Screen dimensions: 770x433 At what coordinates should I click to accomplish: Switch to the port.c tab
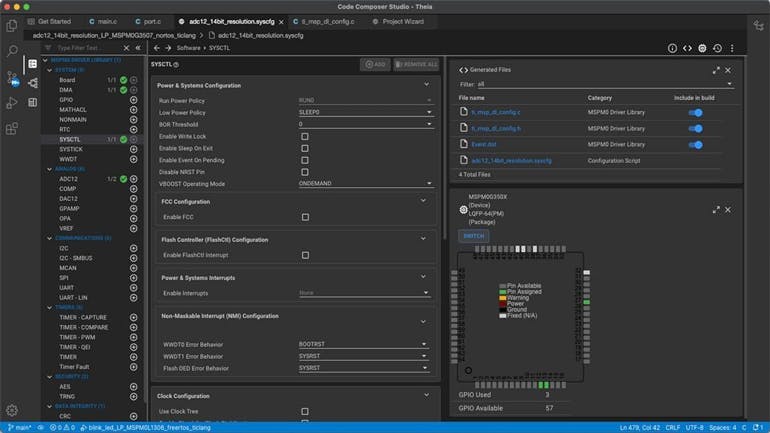148,22
